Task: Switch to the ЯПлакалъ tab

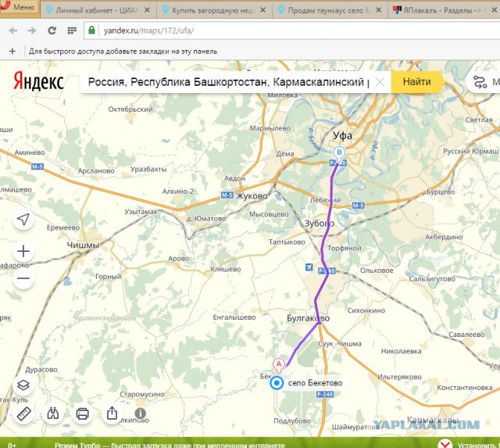Action: point(442,10)
